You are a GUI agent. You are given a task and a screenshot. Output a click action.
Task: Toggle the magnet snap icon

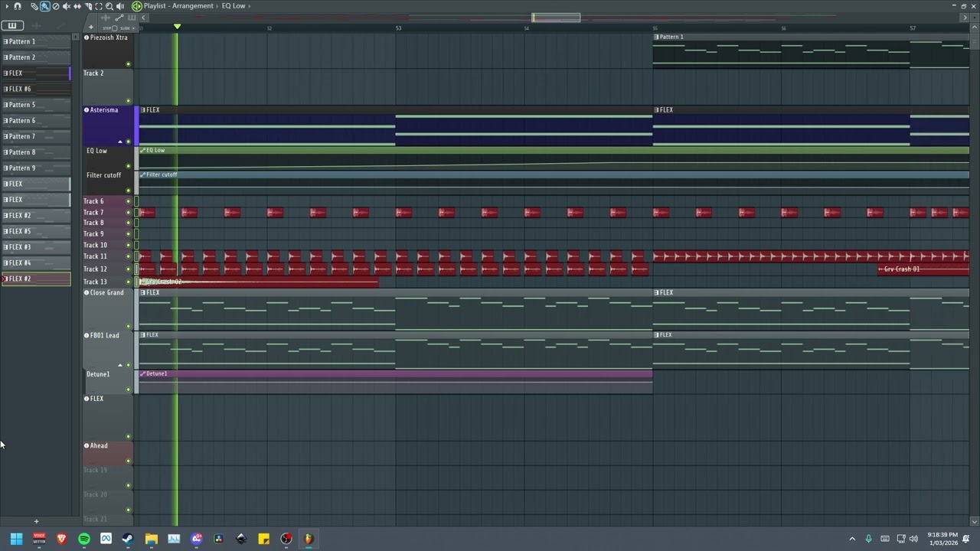[18, 6]
